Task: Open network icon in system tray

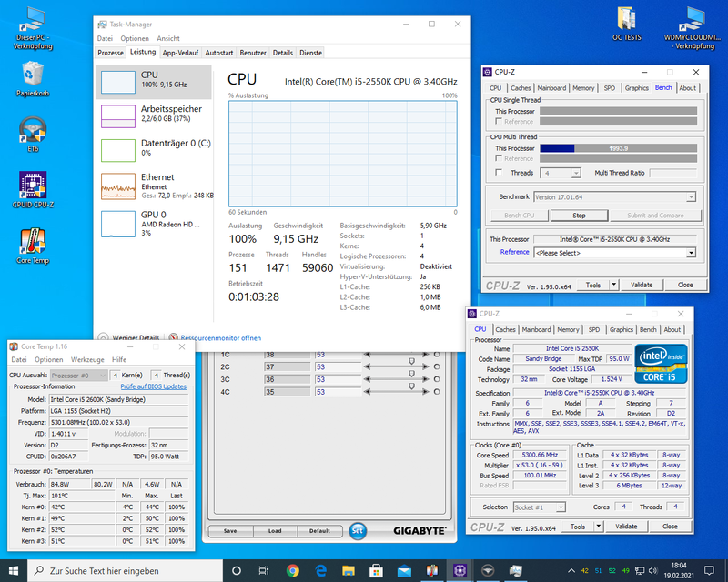Action: (x=640, y=570)
